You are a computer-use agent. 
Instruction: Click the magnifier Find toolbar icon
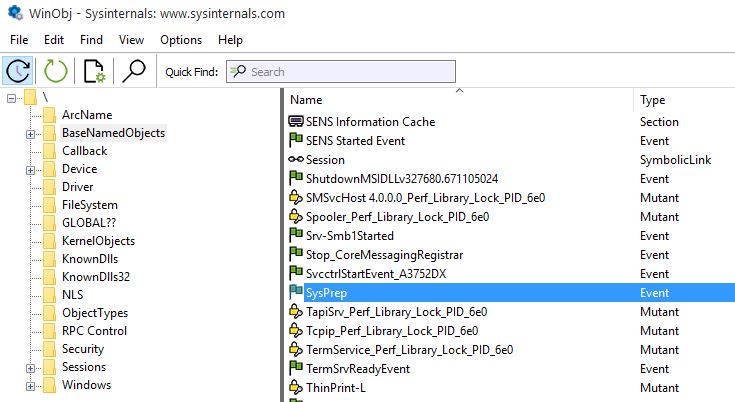click(133, 71)
